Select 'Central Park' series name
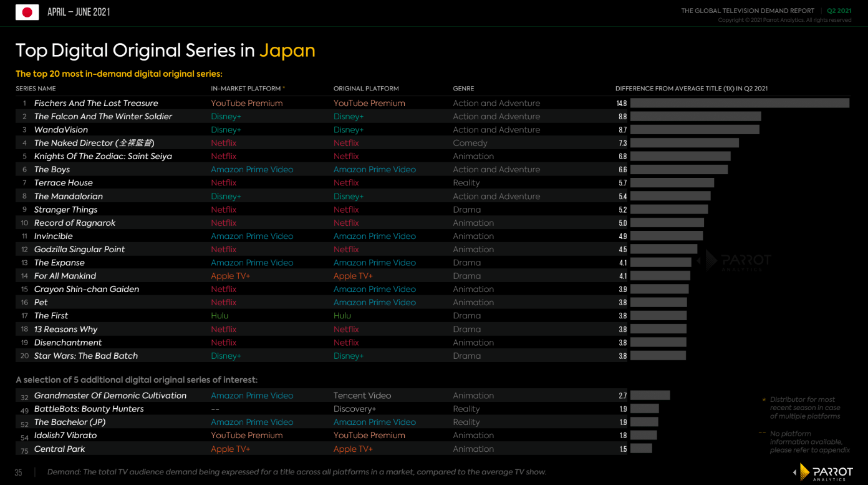This screenshot has height=485, width=868. [60, 449]
